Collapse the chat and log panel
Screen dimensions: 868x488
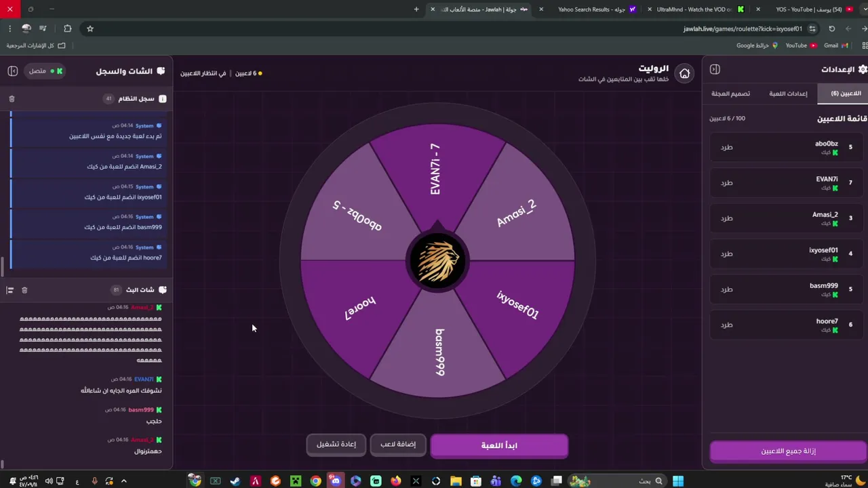[12, 70]
